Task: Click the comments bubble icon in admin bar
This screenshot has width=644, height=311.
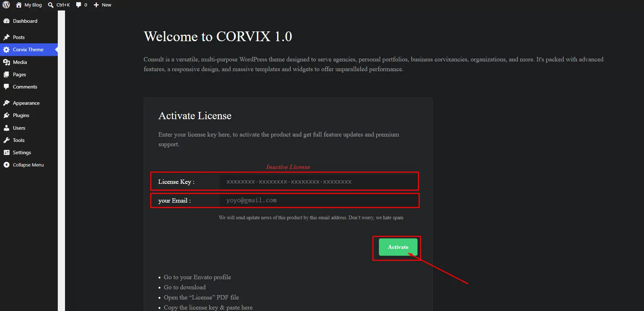Action: pos(79,5)
